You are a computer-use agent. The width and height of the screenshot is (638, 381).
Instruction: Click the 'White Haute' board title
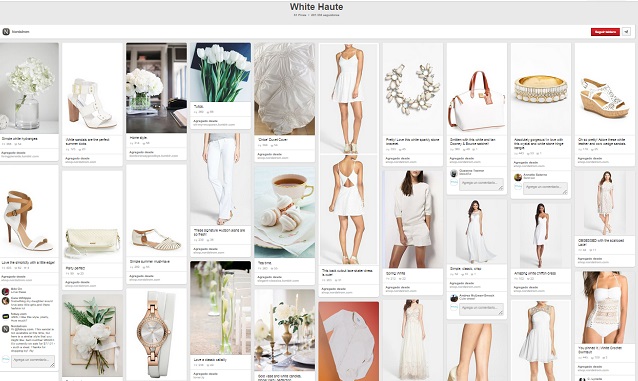pos(316,7)
